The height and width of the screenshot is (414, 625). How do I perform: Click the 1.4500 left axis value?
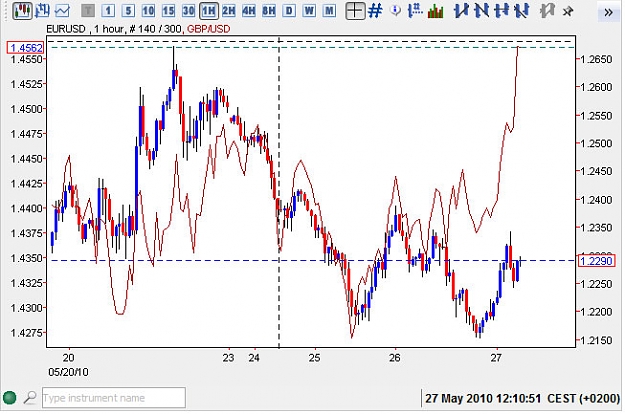(26, 109)
